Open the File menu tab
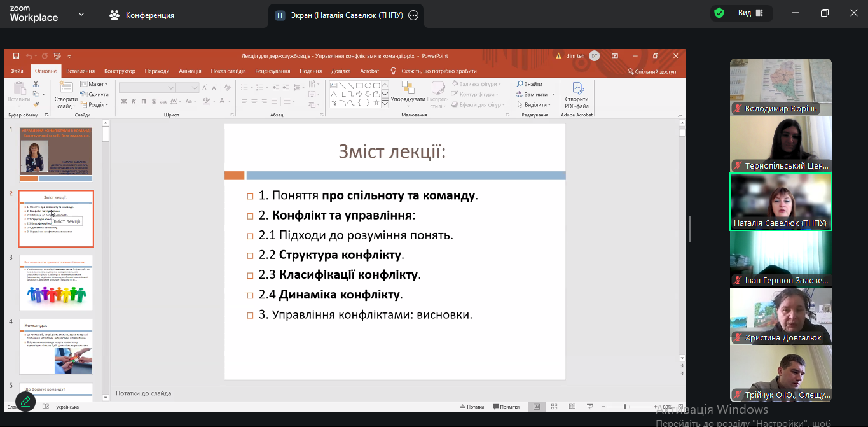868x427 pixels. (x=17, y=71)
